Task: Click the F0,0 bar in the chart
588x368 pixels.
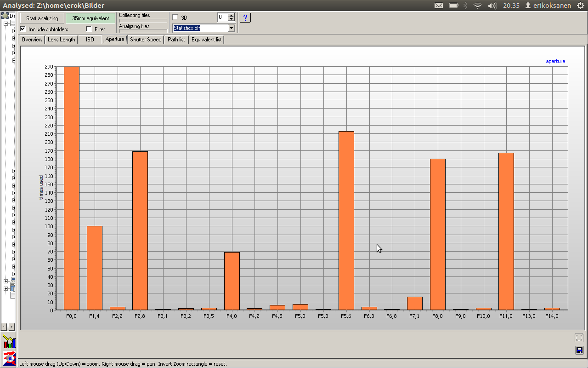Action: tap(71, 188)
